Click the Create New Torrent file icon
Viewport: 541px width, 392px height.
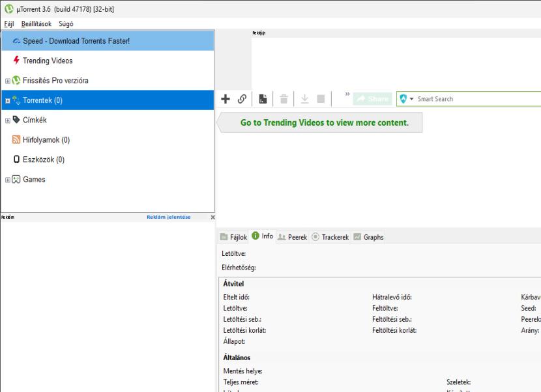point(263,99)
